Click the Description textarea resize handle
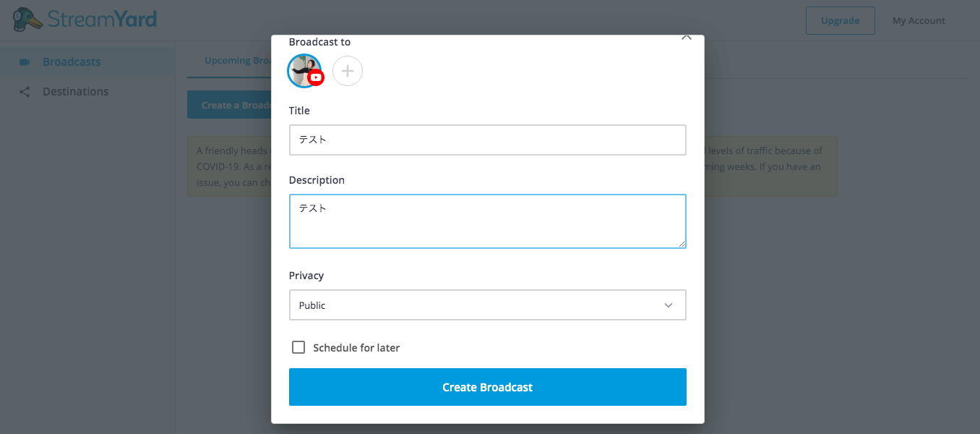The image size is (980, 434). coord(682,244)
